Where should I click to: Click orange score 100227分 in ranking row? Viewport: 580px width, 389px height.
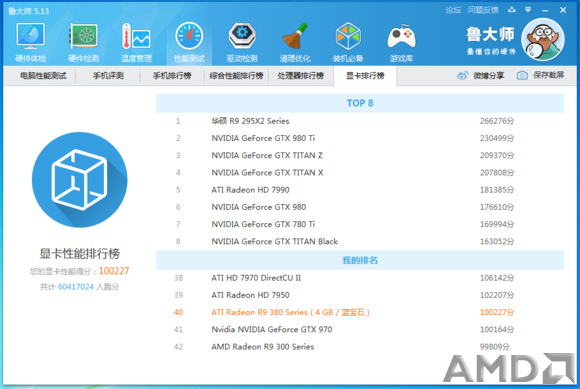497,312
